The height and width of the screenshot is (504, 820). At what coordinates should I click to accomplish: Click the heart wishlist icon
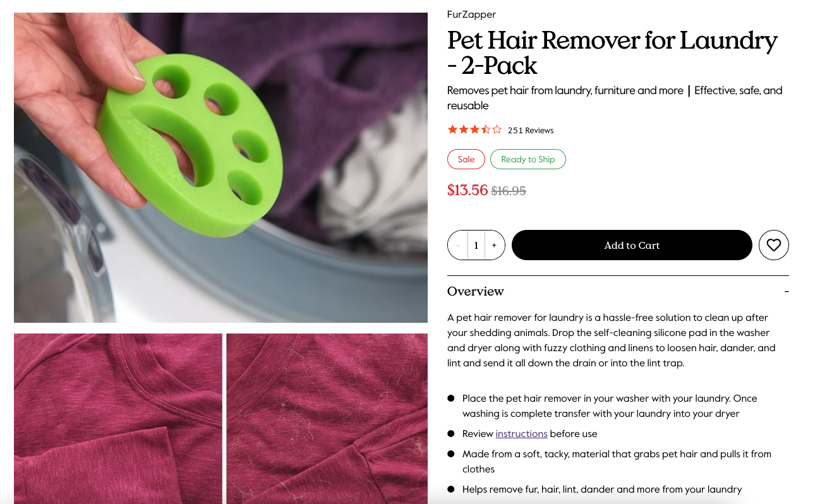tap(774, 245)
